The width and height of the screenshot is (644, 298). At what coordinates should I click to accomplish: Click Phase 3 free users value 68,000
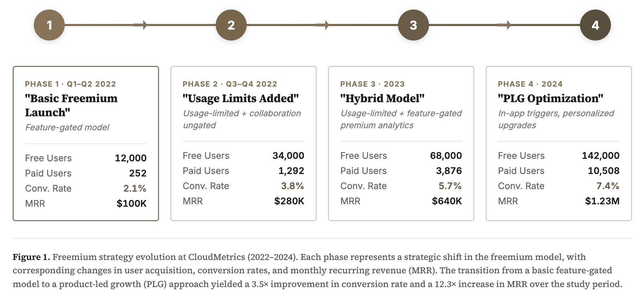coord(446,156)
